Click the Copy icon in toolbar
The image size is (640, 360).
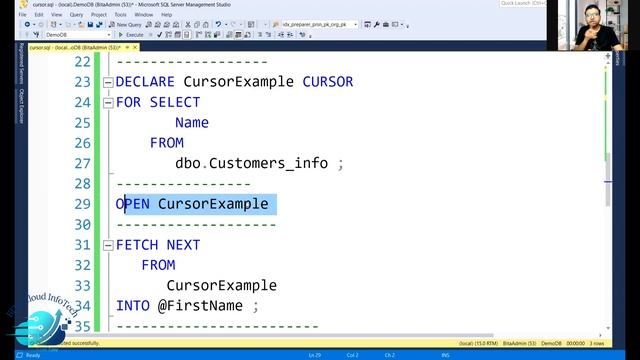tap(197, 24)
